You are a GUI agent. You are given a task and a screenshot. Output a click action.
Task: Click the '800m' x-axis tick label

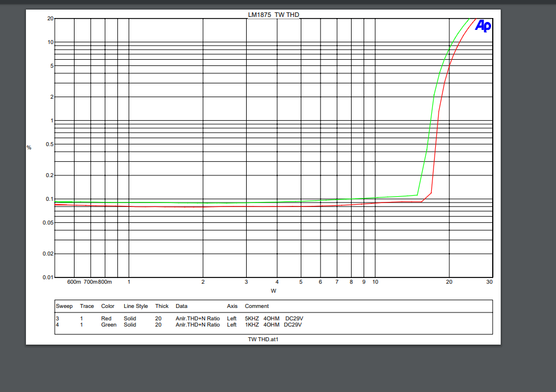(x=105, y=282)
